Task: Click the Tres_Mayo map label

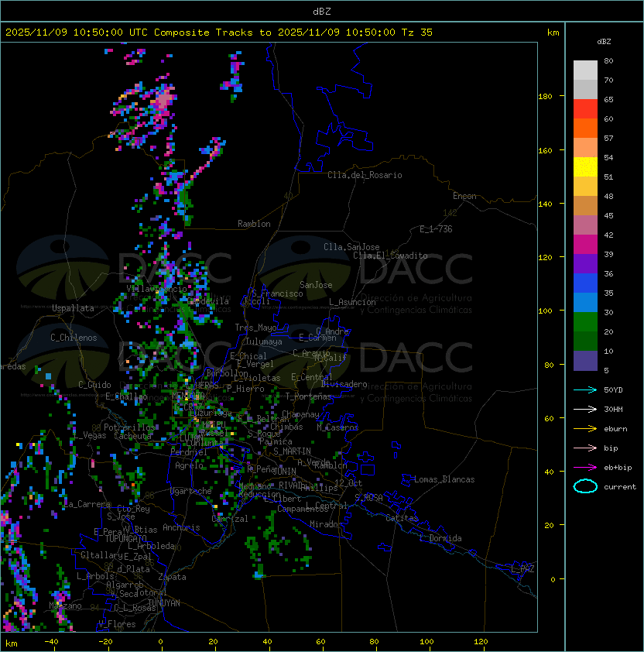Action: [255, 328]
